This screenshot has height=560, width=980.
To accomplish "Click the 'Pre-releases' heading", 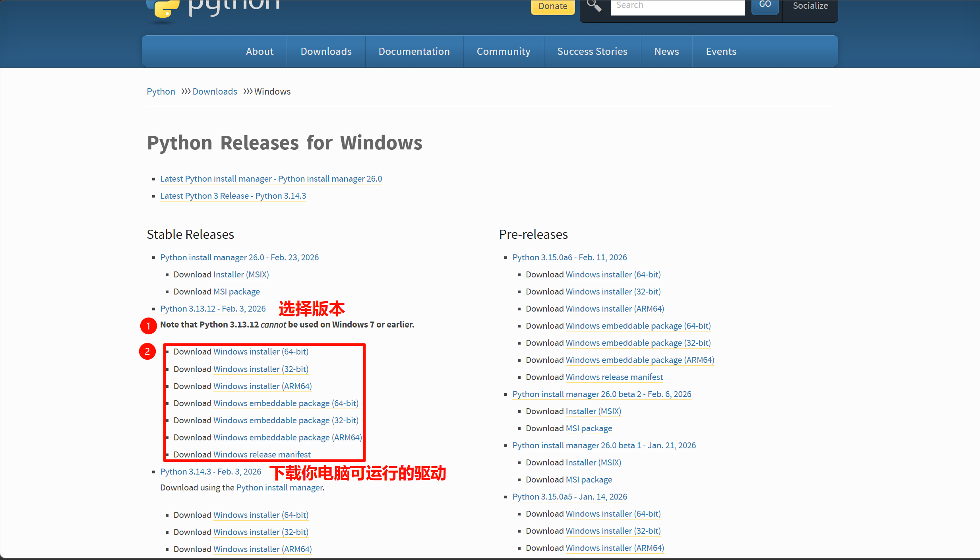I will click(x=533, y=234).
